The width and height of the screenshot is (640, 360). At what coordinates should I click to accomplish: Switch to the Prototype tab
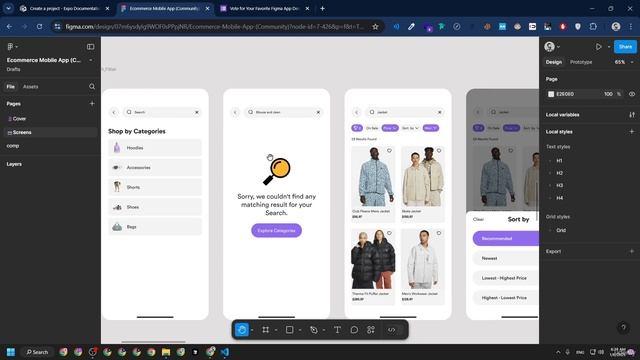pyautogui.click(x=581, y=62)
